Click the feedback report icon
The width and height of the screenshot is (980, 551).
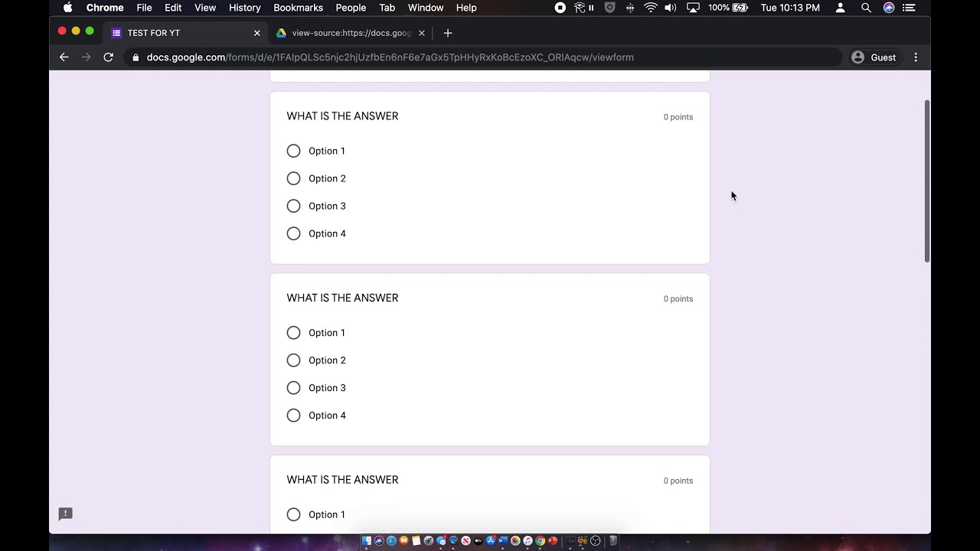pos(66,514)
